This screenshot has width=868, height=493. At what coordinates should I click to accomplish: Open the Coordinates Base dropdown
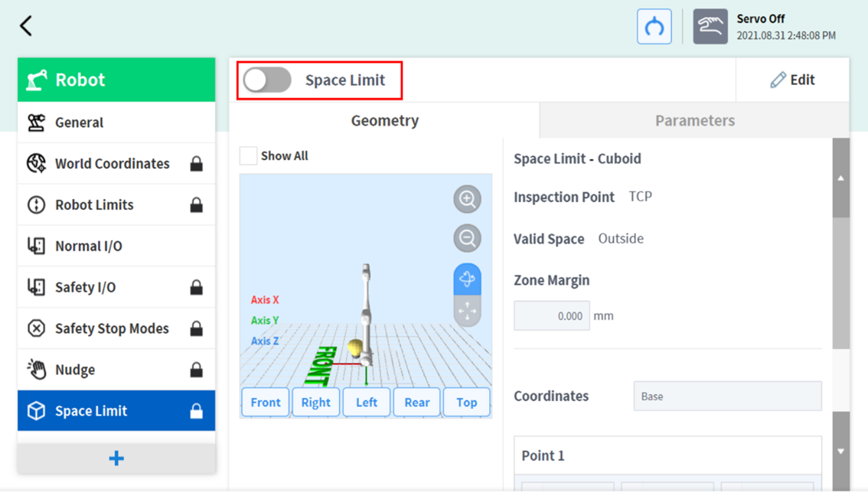tap(726, 397)
